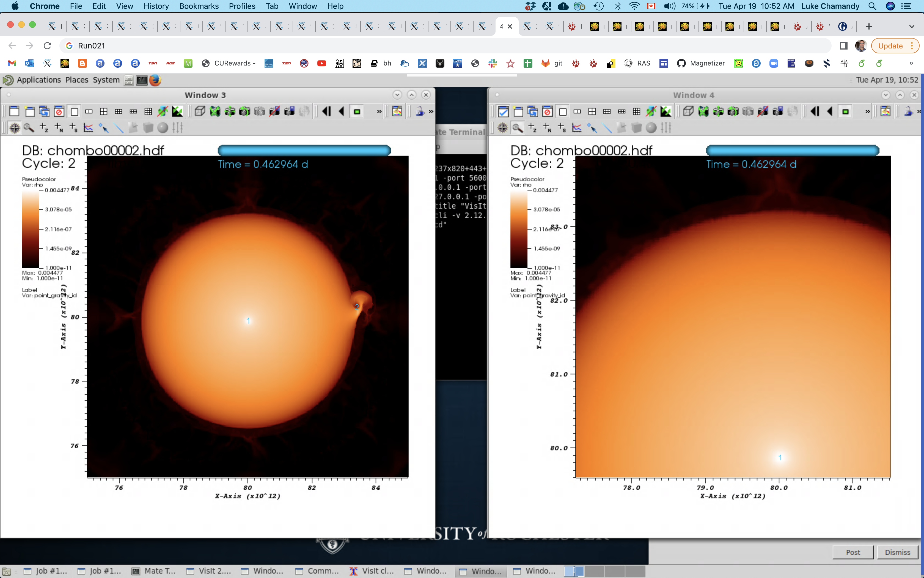This screenshot has width=924, height=578.
Task: Expand rightmost toolbar overflow in Window 3
Action: [431, 112]
